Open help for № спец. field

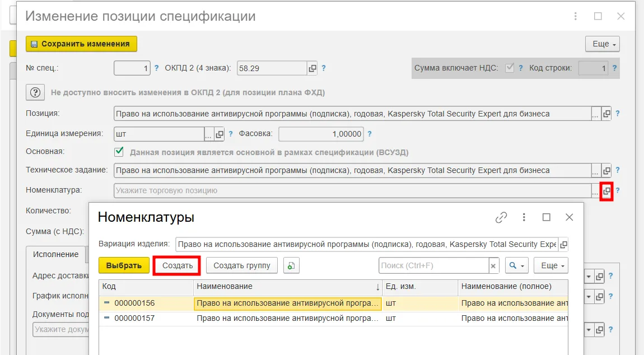click(156, 68)
